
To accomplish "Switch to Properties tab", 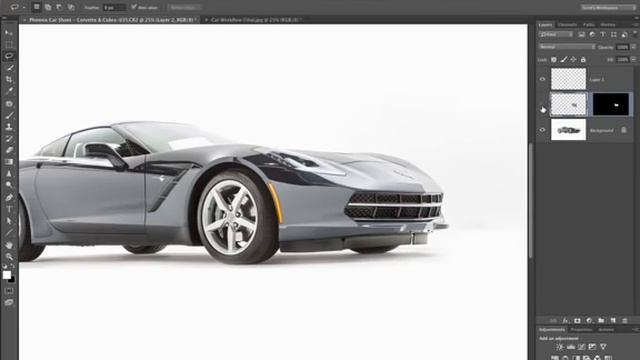I will [581, 329].
